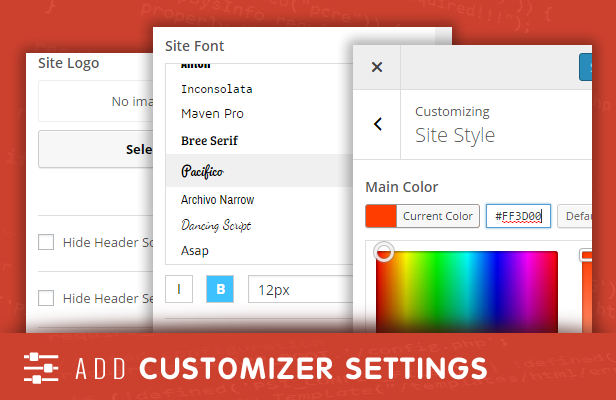616x400 pixels.
Task: Click the #FF3D00 hex color field
Action: point(518,216)
